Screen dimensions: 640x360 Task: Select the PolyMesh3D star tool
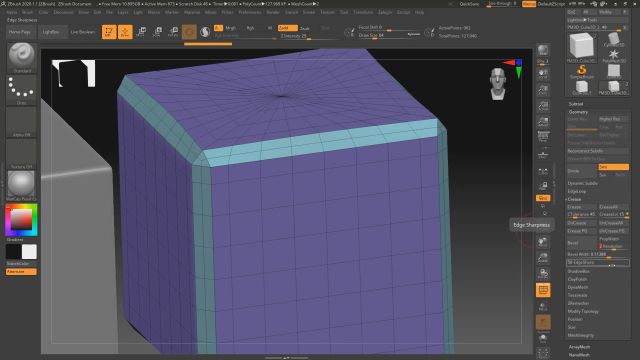pyautogui.click(x=613, y=55)
